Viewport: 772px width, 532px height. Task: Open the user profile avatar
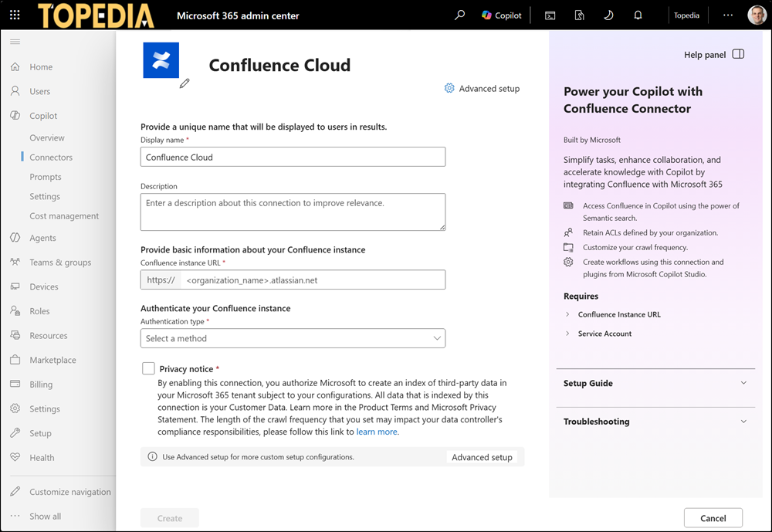(x=757, y=15)
